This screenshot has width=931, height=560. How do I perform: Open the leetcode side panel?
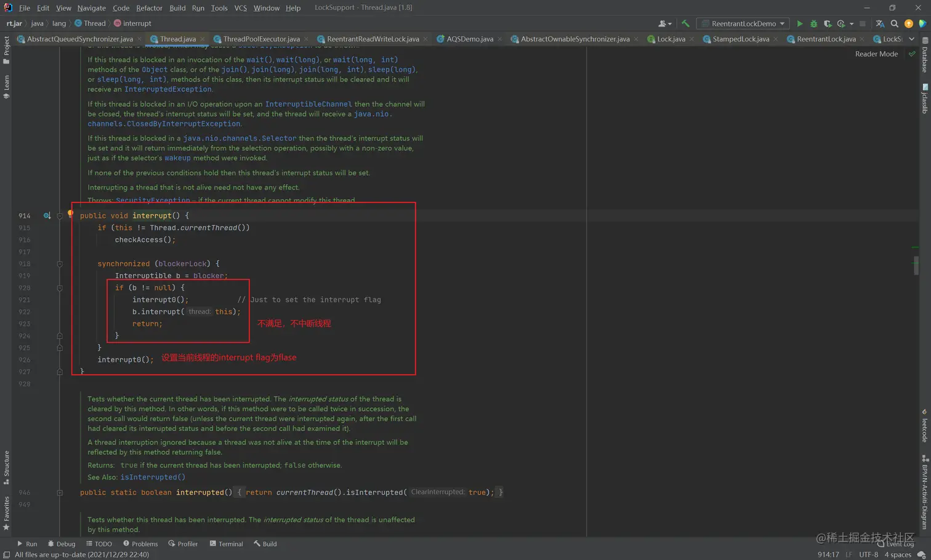pos(925,426)
